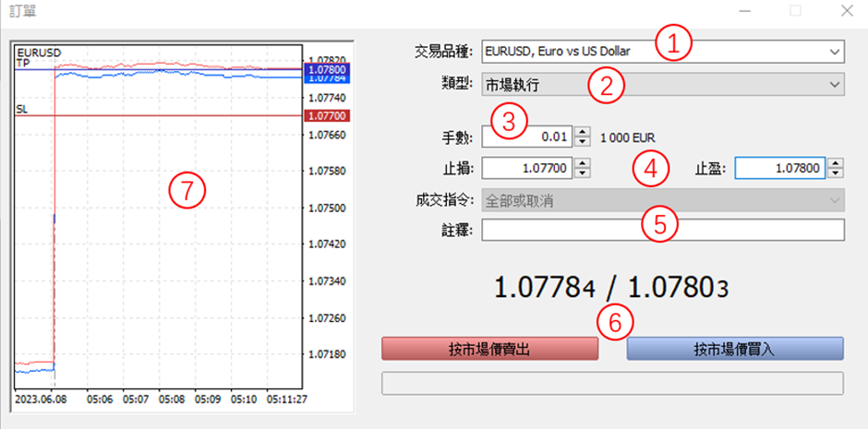Click the 1.07800 TP price tag
This screenshot has width=868, height=429.
327,70
